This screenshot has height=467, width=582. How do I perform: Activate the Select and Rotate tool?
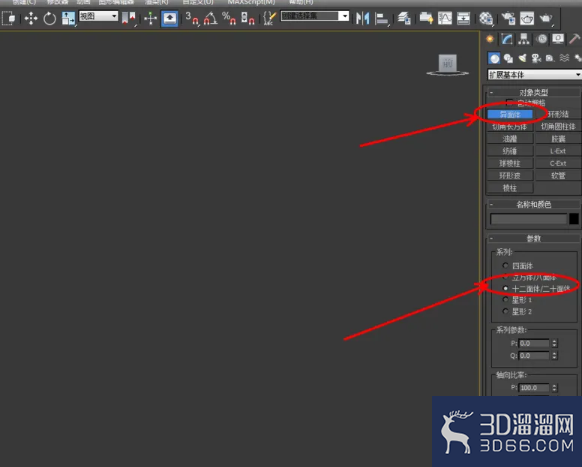[49, 18]
